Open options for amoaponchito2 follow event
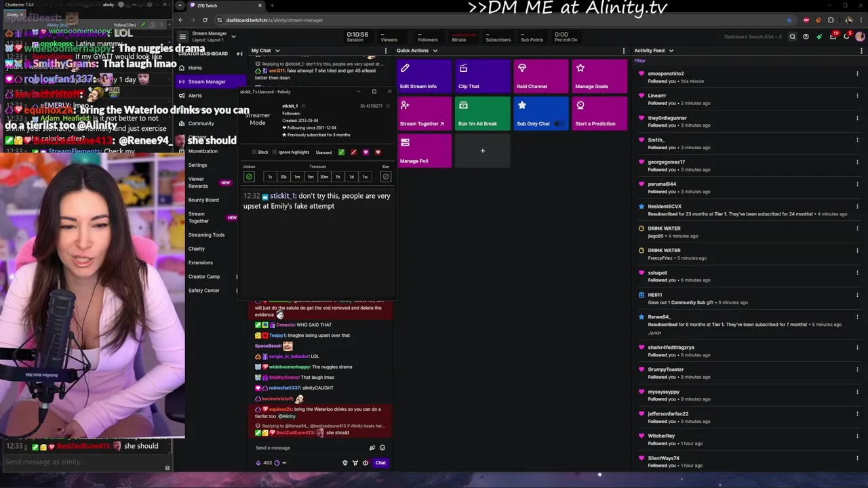The height and width of the screenshot is (488, 868). click(x=857, y=74)
